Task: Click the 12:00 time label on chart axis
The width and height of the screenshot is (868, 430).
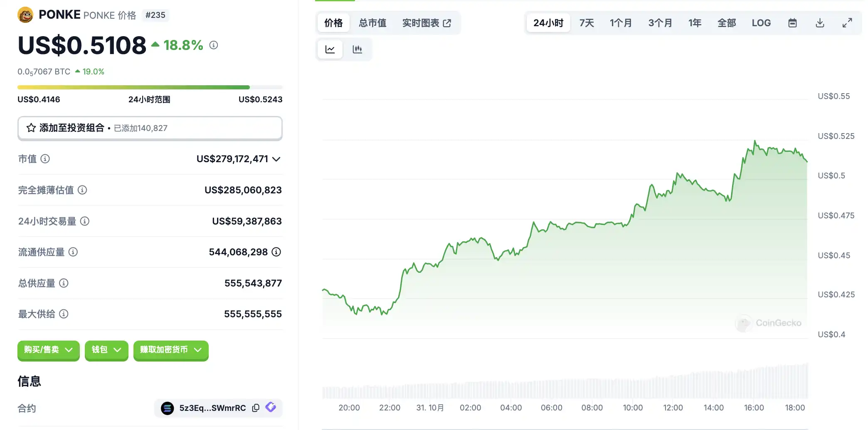Action: point(673,408)
